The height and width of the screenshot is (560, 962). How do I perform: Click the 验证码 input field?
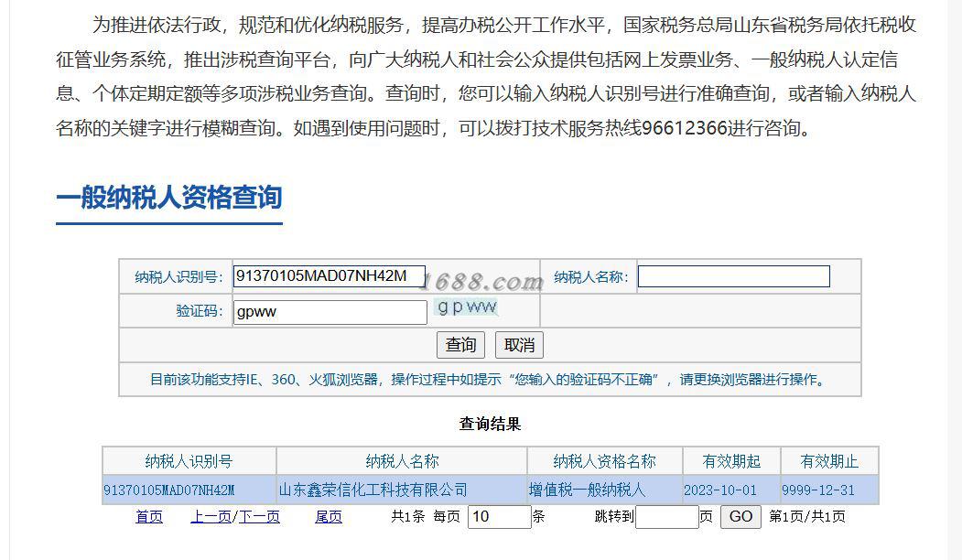pos(330,312)
